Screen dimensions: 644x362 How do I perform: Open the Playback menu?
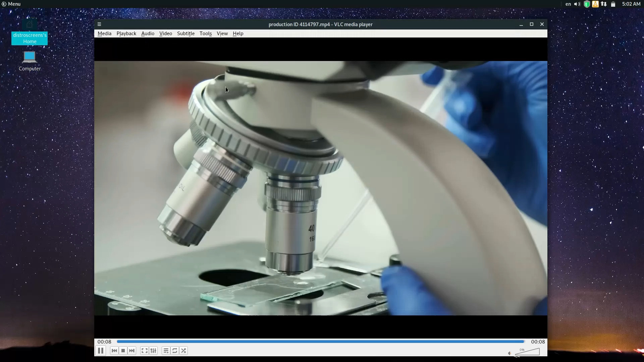click(x=126, y=34)
